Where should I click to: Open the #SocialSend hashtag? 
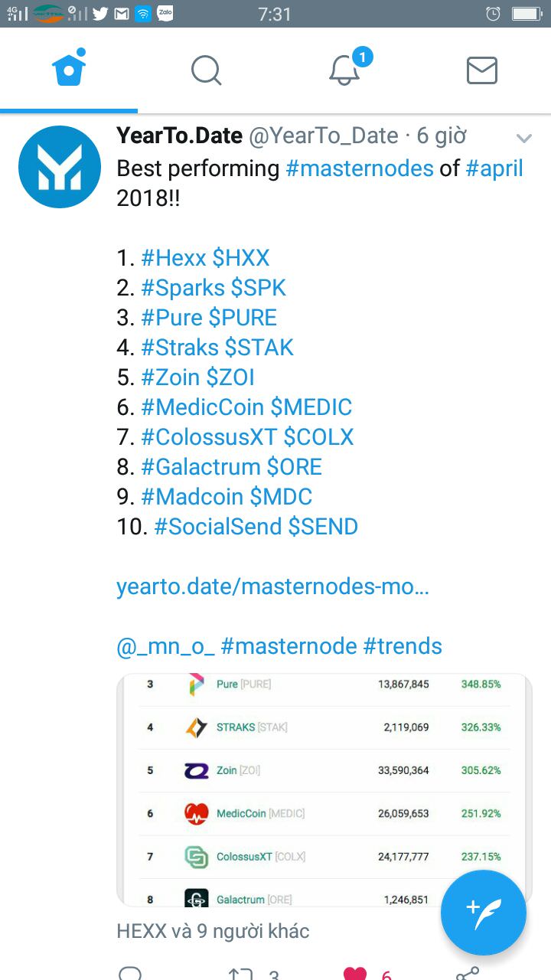218,527
